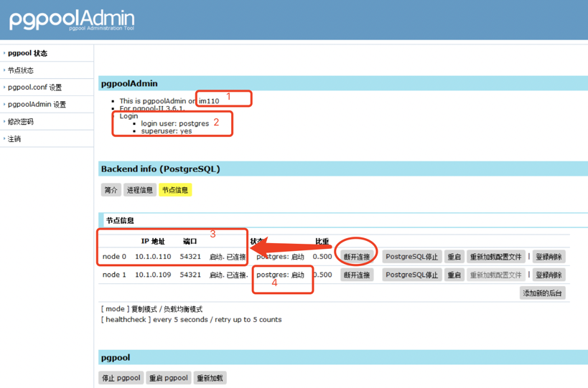The image size is (588, 388).
Task: Switch to the 进程信息 tab
Action: tap(140, 190)
